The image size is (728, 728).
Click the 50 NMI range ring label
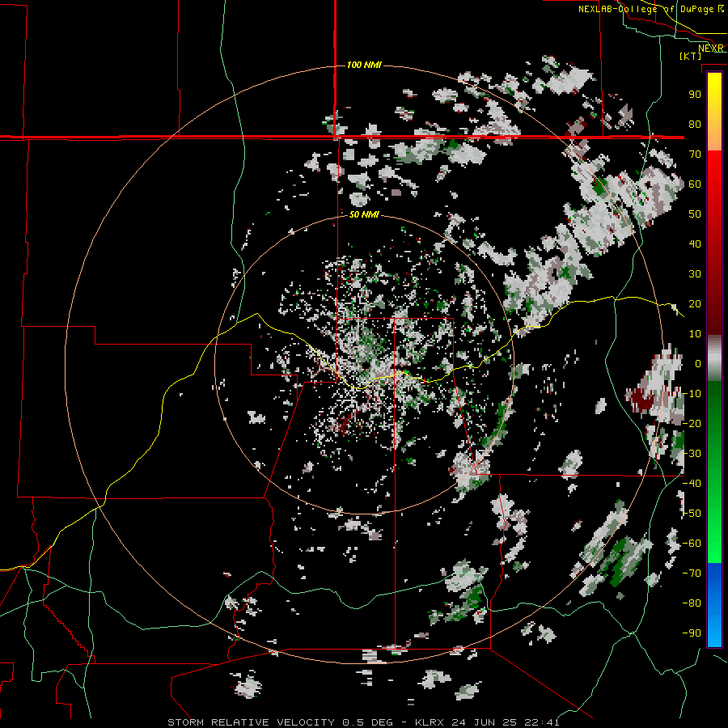(364, 214)
